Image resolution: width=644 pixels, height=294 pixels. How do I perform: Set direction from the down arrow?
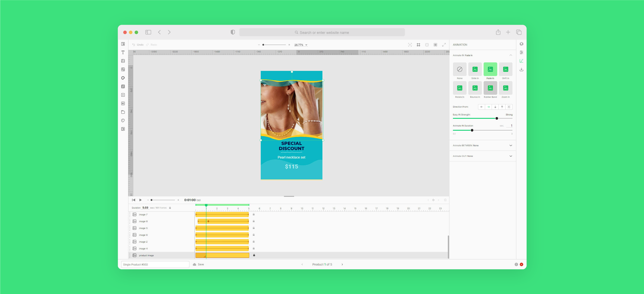click(x=495, y=107)
